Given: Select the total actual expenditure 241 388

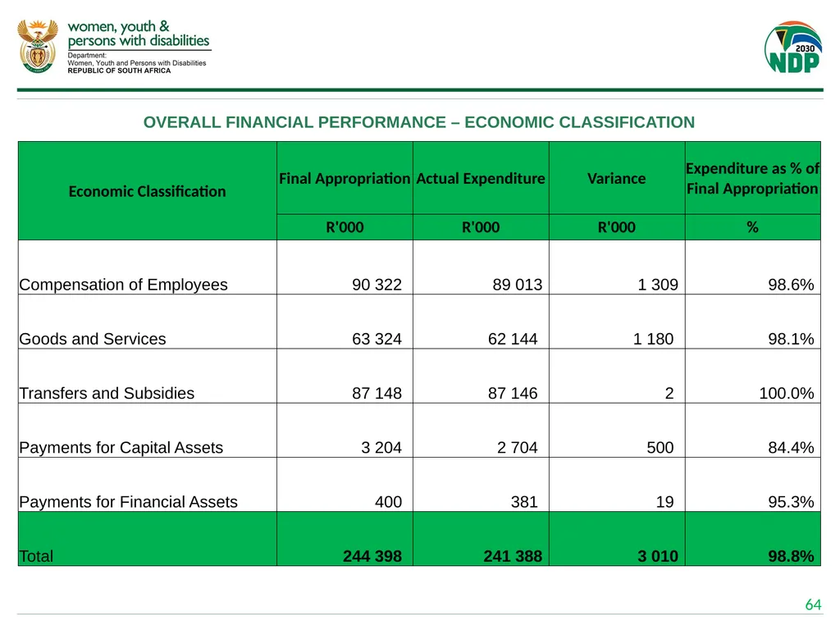Looking at the screenshot, I should point(513,556).
